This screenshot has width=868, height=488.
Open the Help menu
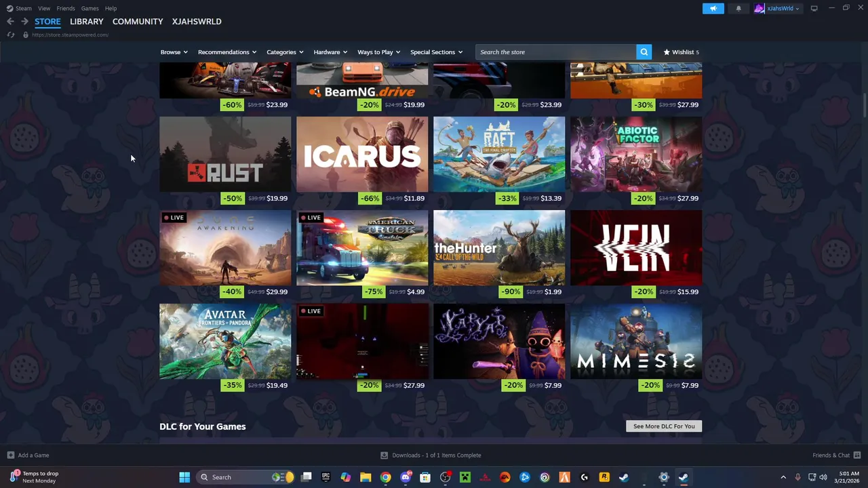[x=111, y=8]
